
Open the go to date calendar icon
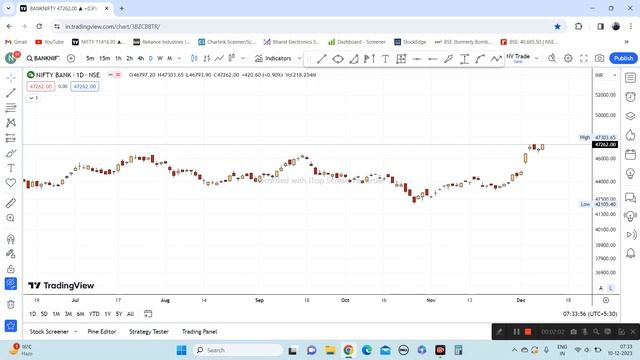click(x=148, y=313)
